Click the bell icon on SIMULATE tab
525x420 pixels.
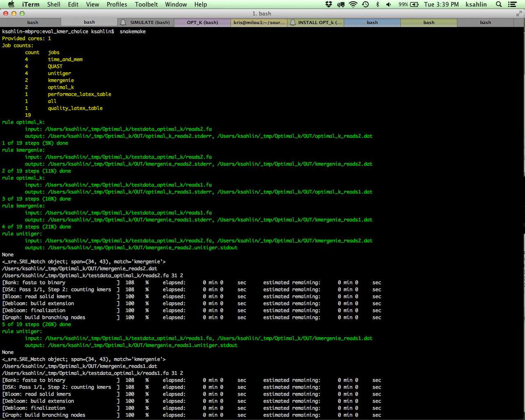pyautogui.click(x=123, y=23)
